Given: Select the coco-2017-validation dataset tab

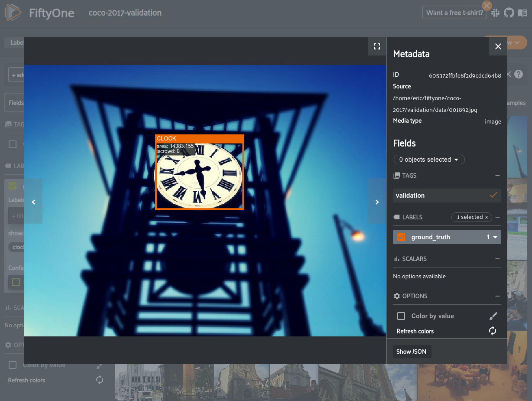Looking at the screenshot, I should point(125,13).
